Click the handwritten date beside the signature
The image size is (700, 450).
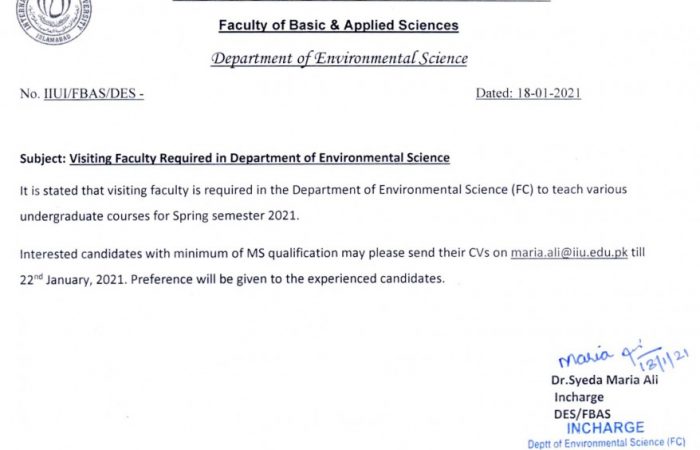click(x=664, y=360)
